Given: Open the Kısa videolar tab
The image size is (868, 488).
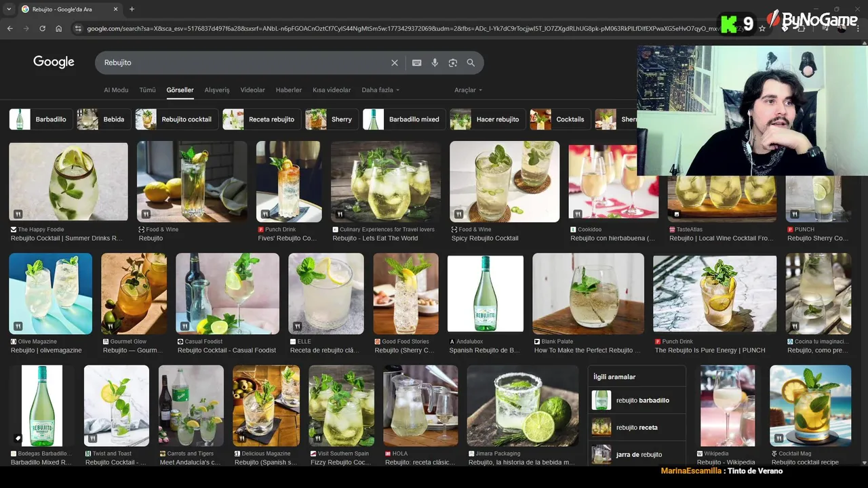Looking at the screenshot, I should (332, 90).
